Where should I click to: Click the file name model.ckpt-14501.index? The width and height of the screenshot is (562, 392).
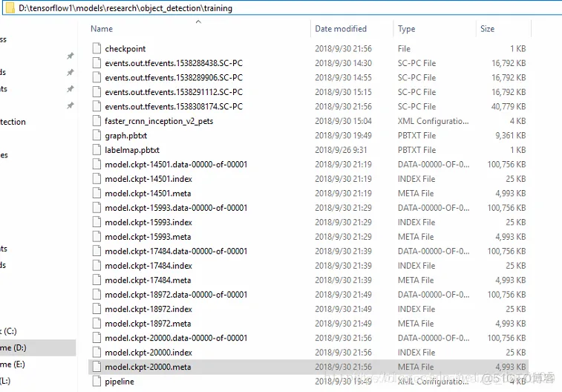[148, 179]
